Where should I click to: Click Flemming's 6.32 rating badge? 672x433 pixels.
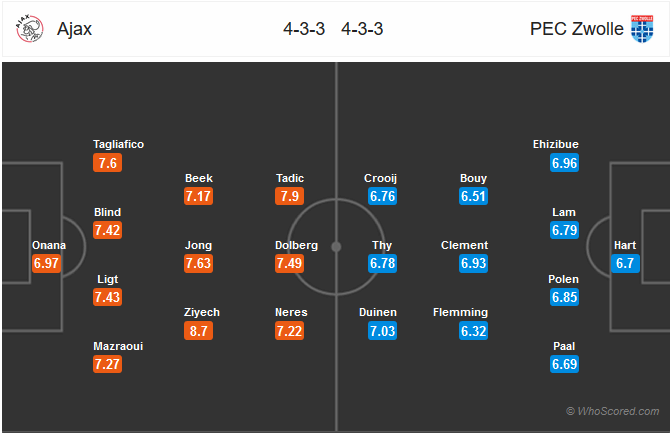coord(473,331)
